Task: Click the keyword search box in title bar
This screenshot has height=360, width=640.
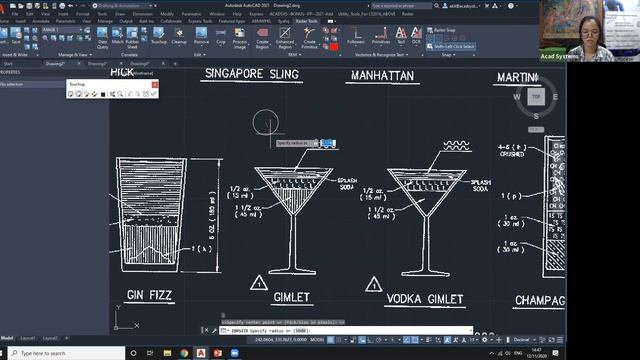Action: click(x=401, y=6)
